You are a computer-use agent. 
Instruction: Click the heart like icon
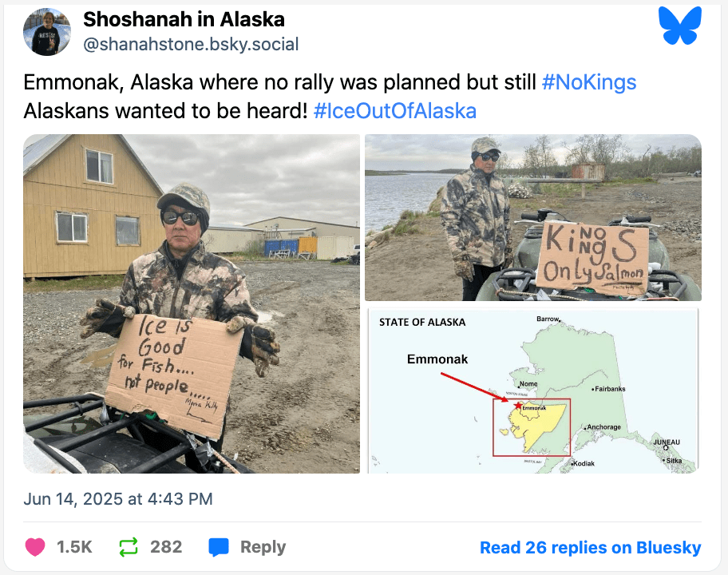pyautogui.click(x=35, y=547)
